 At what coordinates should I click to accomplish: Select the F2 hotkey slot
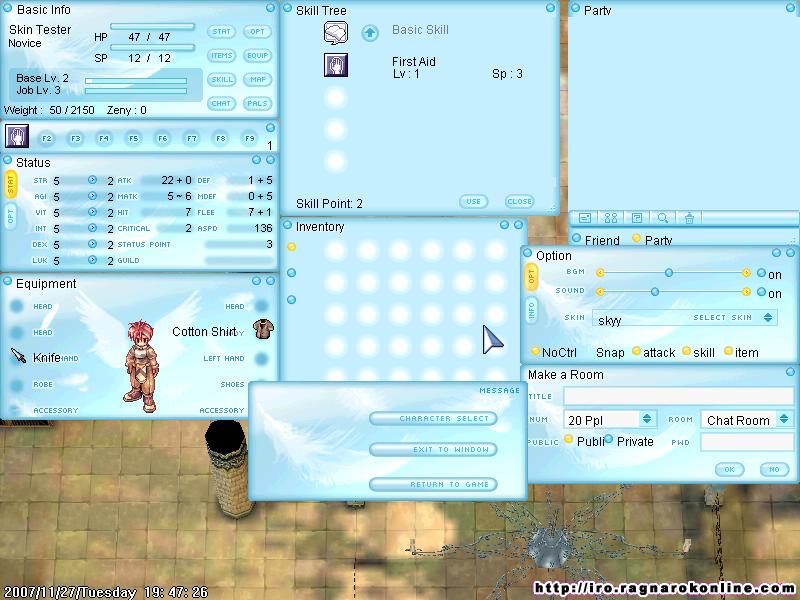tap(46, 138)
